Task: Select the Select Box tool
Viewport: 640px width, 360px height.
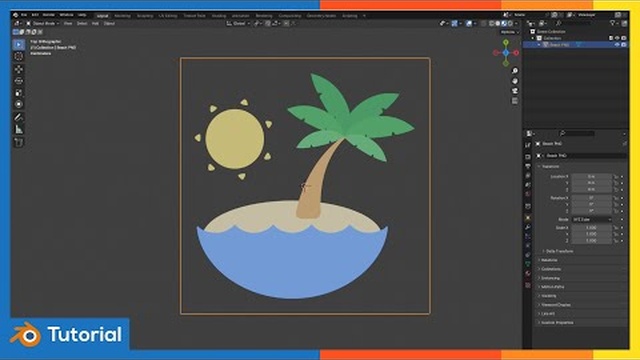Action: 19,44
